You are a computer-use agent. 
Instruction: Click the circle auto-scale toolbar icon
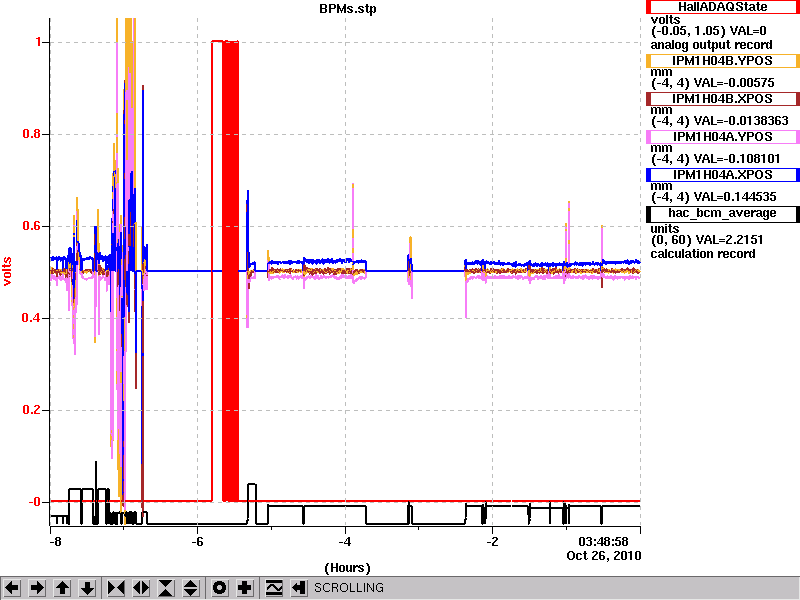[x=220, y=588]
